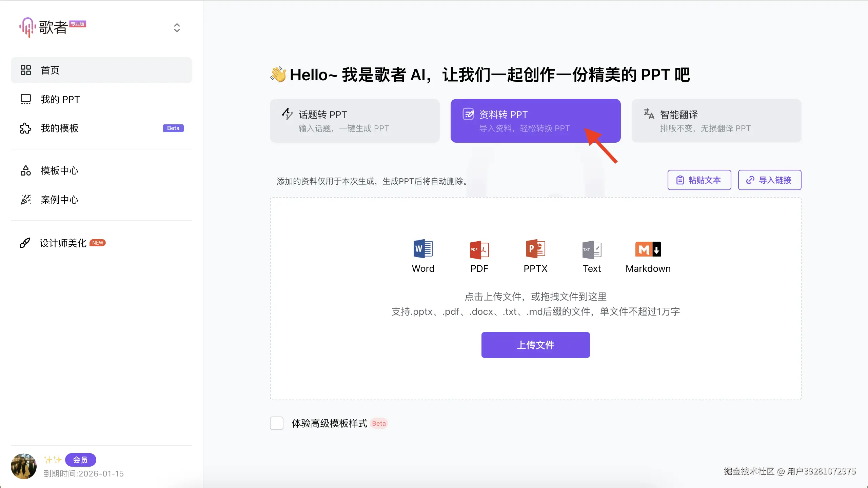Choose the Text file icon

coord(592,250)
